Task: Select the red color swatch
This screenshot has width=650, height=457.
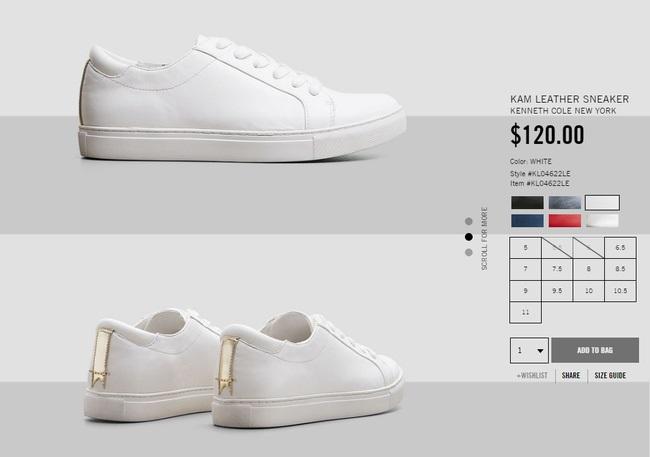Action: [565, 221]
